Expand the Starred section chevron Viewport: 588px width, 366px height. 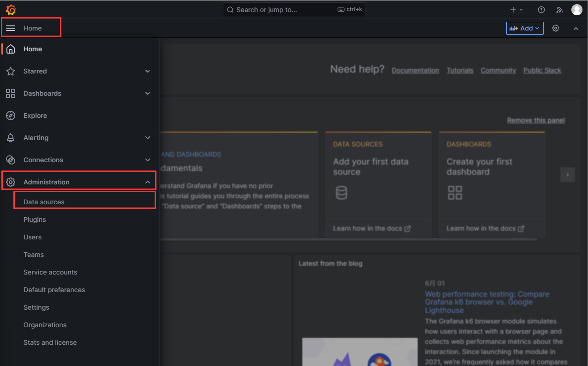[x=148, y=71]
